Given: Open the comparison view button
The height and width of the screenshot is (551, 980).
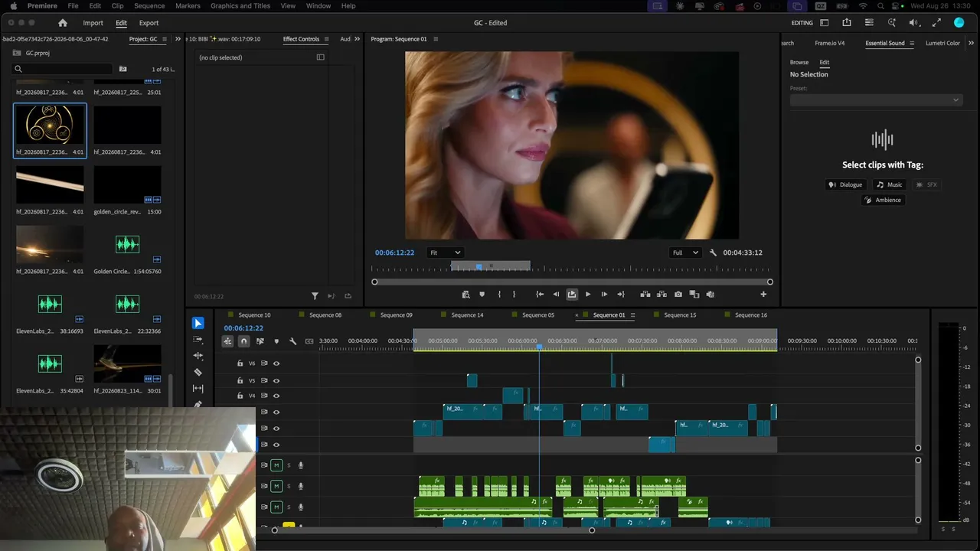Looking at the screenshot, I should (x=694, y=294).
